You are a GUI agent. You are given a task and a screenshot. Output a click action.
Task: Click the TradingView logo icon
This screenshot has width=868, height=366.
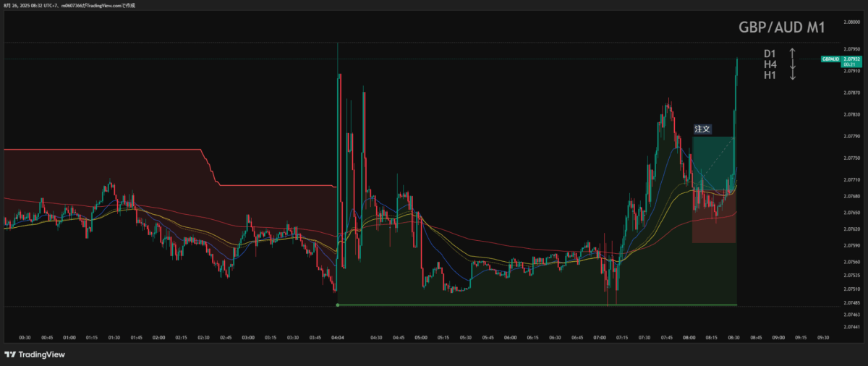click(x=10, y=354)
